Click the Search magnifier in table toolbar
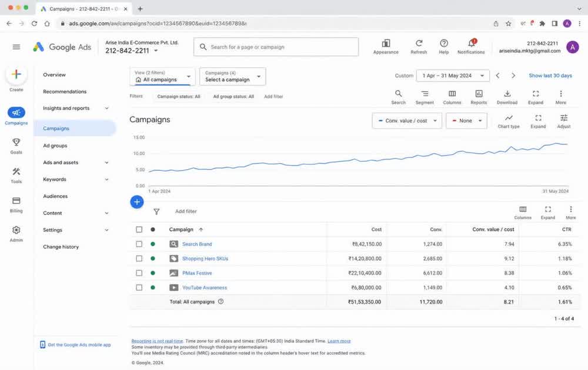Viewport: 588px width, 370px height. click(x=398, y=93)
